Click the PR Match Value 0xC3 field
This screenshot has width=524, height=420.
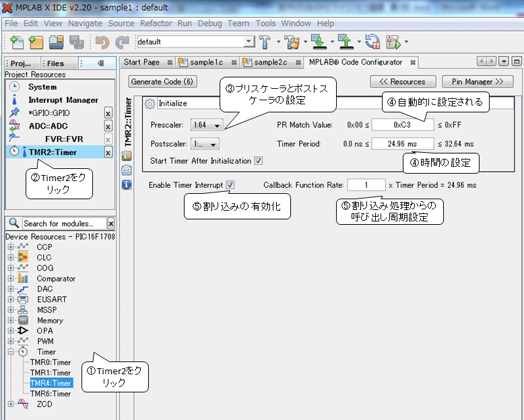(x=402, y=125)
